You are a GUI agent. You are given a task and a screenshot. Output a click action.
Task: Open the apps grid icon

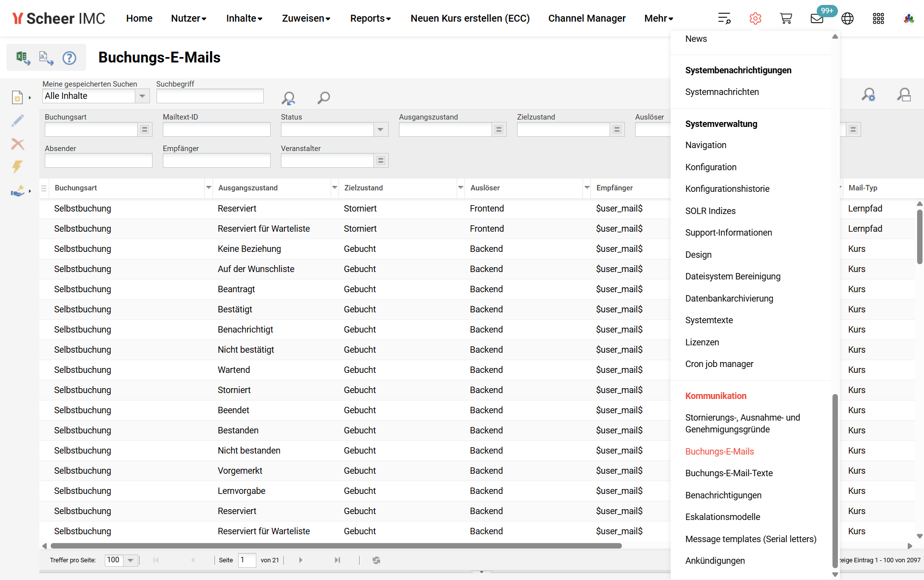click(x=878, y=19)
